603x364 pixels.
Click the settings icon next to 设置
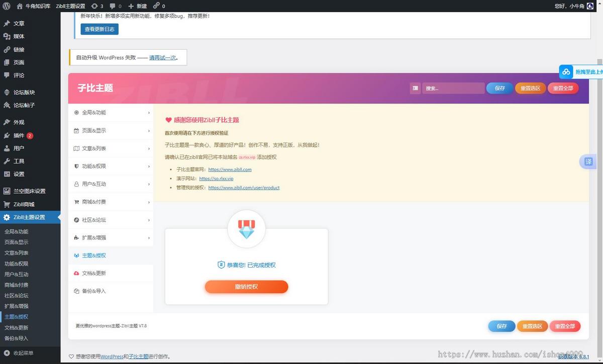tap(7, 174)
